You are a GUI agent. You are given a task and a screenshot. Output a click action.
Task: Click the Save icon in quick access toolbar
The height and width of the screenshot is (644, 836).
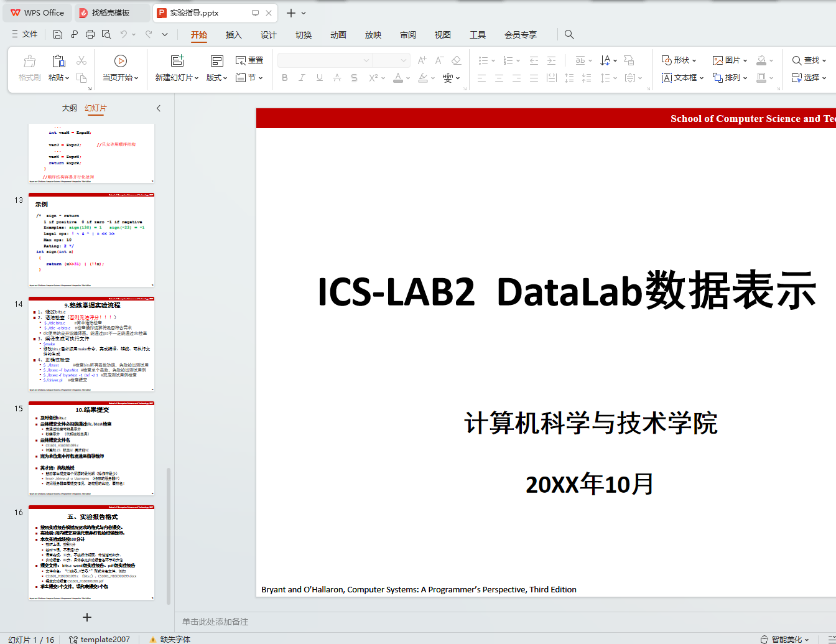(58, 34)
